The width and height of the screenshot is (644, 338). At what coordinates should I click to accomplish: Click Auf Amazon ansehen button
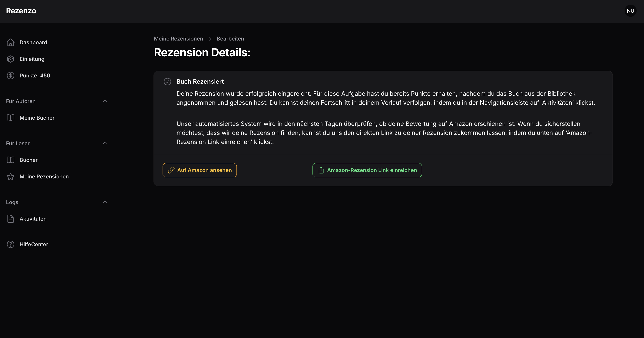pos(200,170)
